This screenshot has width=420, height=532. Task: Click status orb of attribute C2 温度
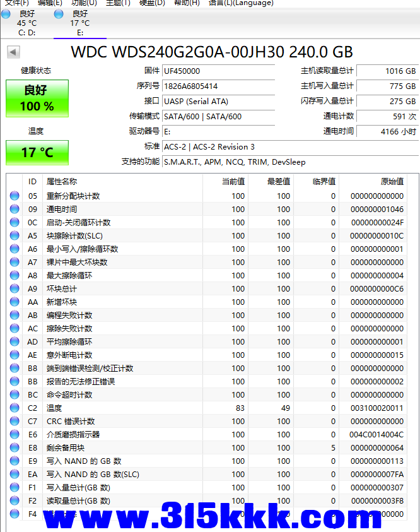(x=15, y=408)
